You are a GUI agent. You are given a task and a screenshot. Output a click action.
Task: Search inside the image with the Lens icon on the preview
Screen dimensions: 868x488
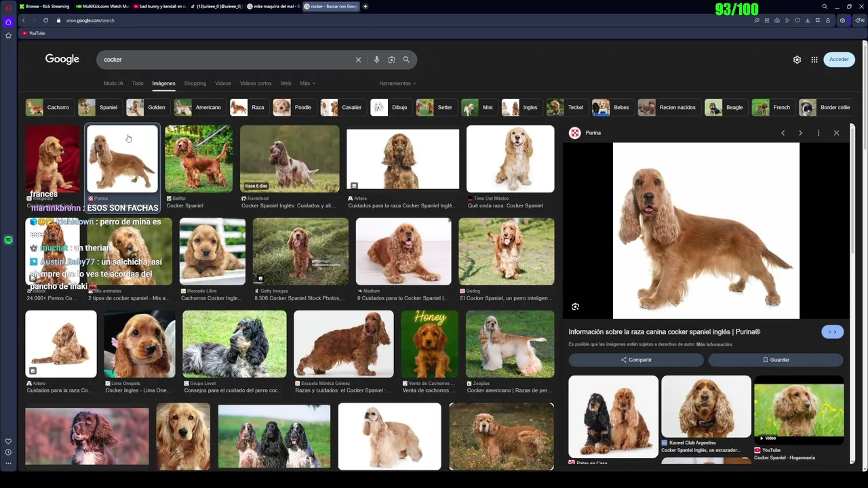pos(575,306)
